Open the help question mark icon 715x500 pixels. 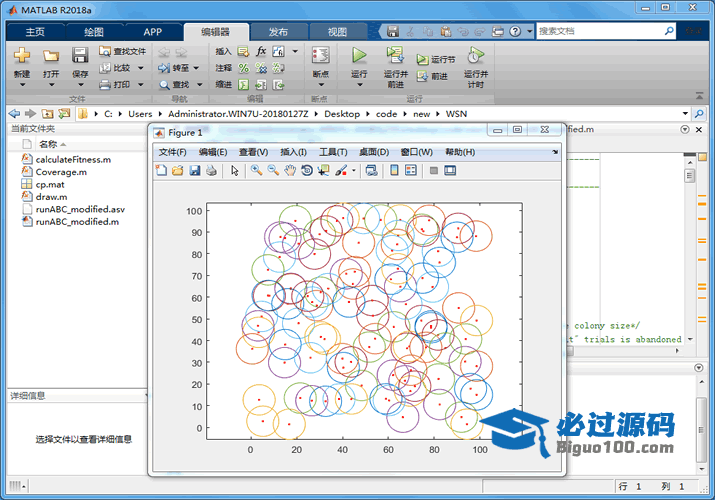[515, 31]
